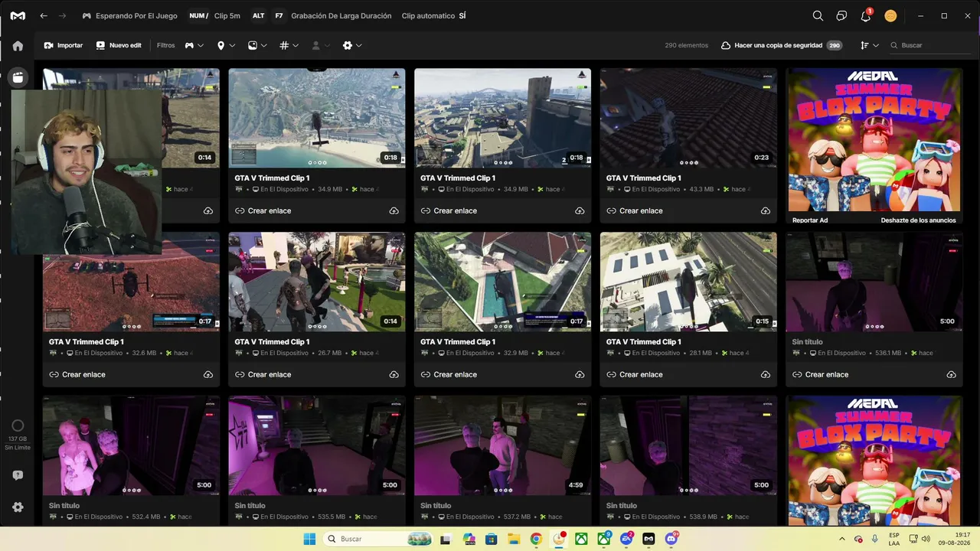The height and width of the screenshot is (551, 980).
Task: Upload the 536.1 MB clip to cloud
Action: [951, 374]
